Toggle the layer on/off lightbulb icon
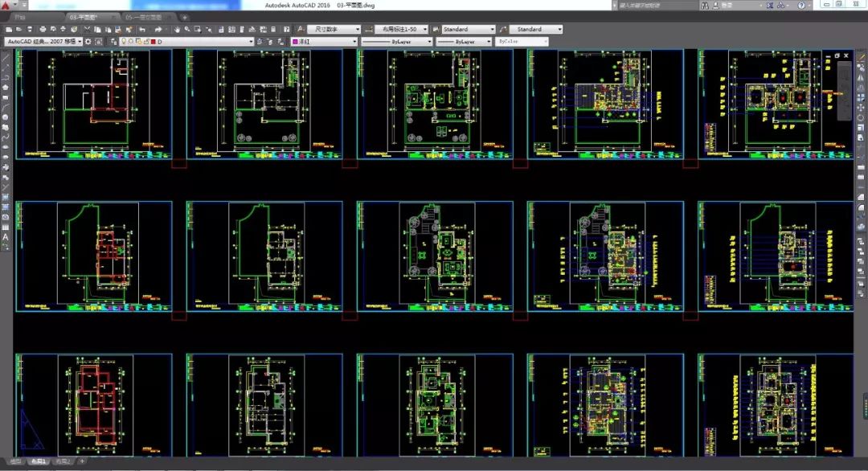This screenshot has height=471, width=868. click(x=123, y=42)
